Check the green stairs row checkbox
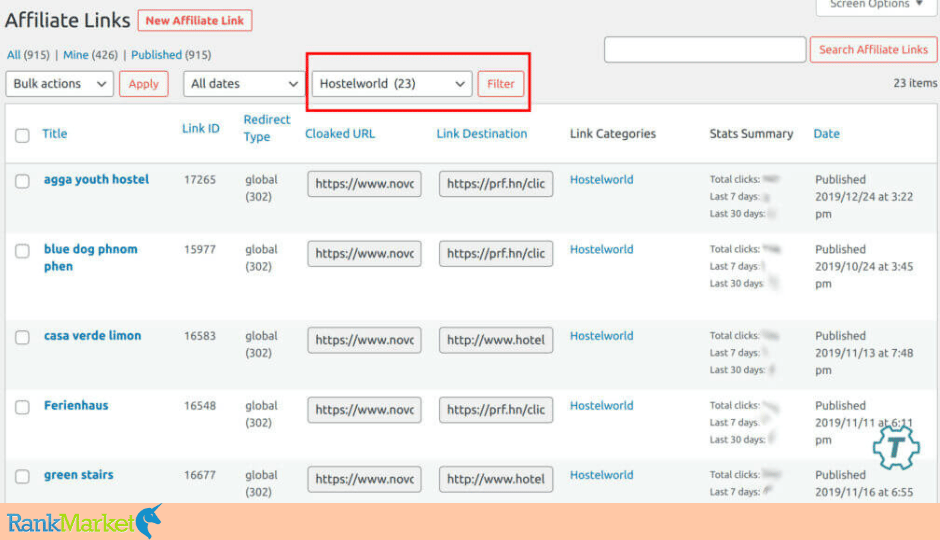 [22, 476]
